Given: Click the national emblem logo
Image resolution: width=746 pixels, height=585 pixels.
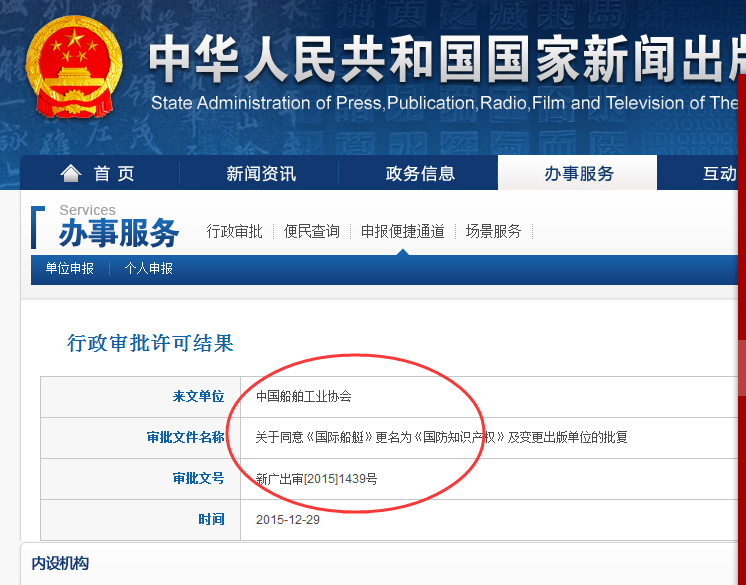Looking at the screenshot, I should tap(74, 67).
